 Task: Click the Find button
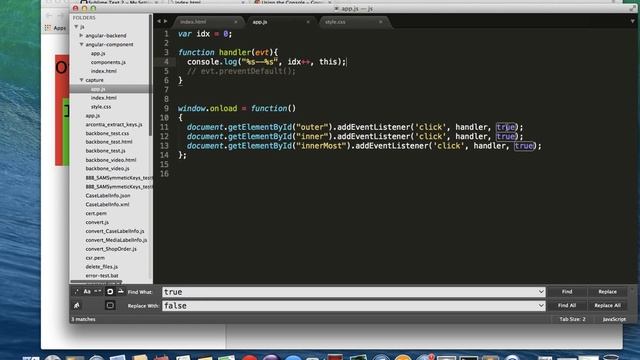(x=567, y=292)
